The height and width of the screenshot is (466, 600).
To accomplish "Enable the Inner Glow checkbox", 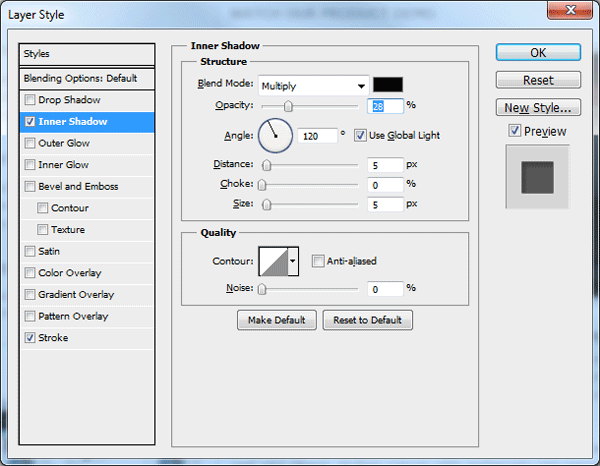I will pyautogui.click(x=29, y=165).
